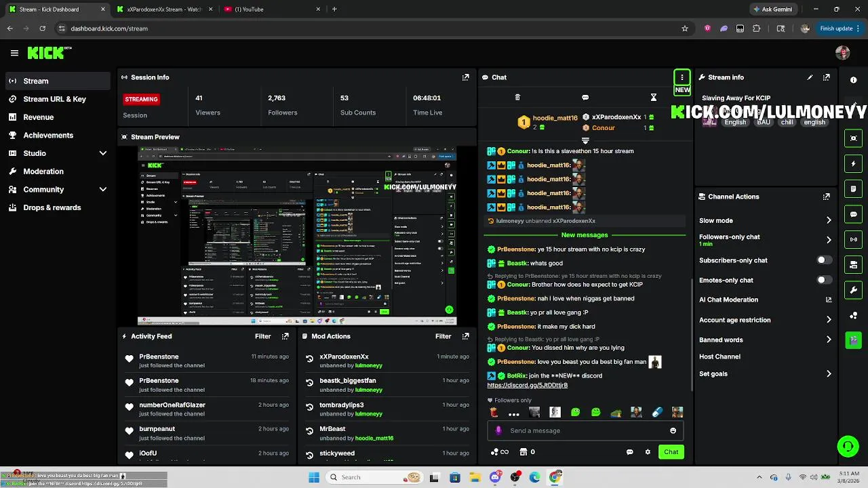Open the green headset support button
Screen dimensions: 868x488
(x=848, y=446)
